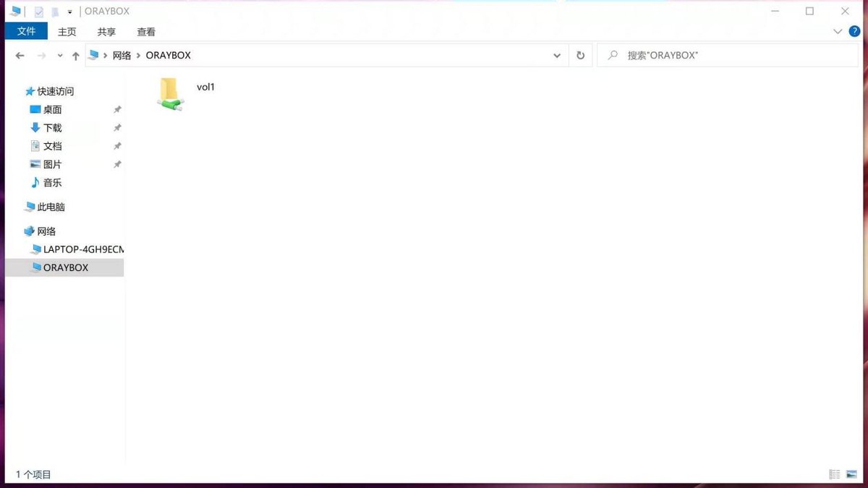Image resolution: width=868 pixels, height=488 pixels.
Task: Click the 1 个项目 status bar text
Action: pyautogui.click(x=33, y=475)
